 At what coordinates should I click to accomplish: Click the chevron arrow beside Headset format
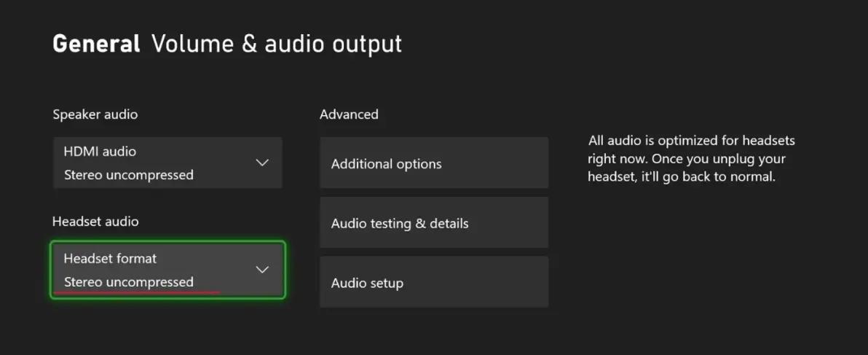262,270
